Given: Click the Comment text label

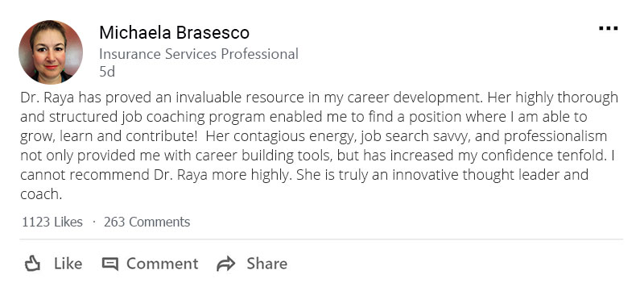Looking at the screenshot, I should tap(163, 264).
